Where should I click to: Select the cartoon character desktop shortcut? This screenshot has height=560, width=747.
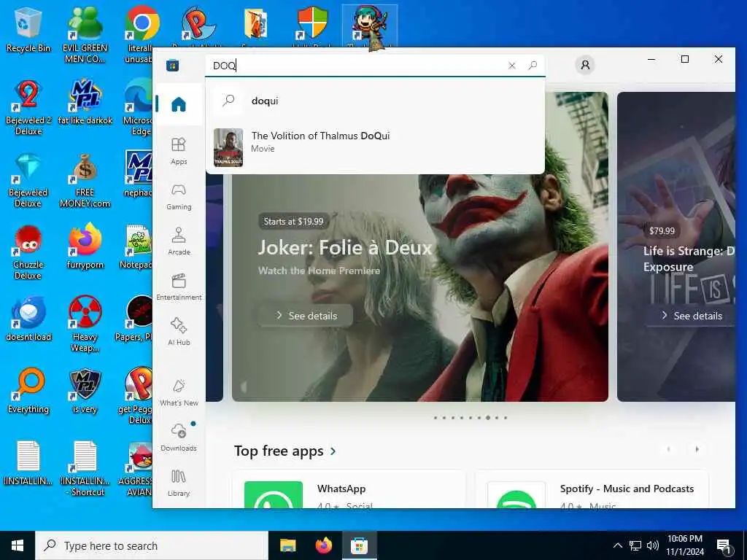(x=370, y=25)
